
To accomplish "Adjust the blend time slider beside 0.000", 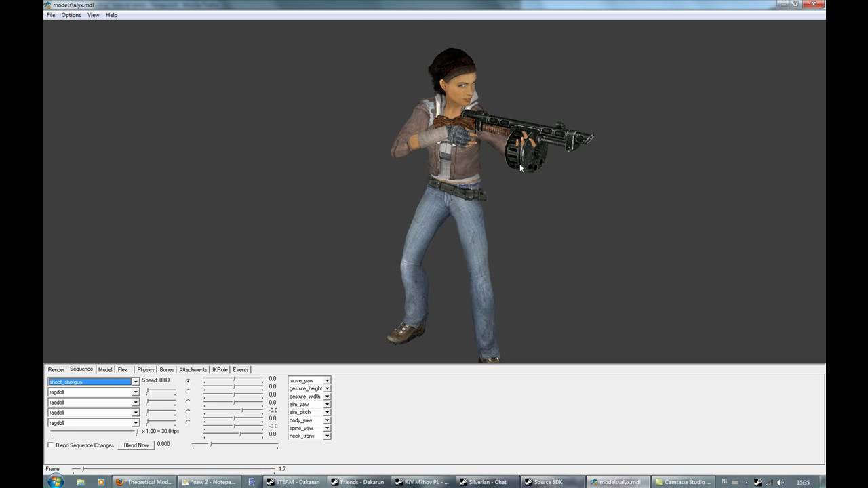I will pos(235,445).
